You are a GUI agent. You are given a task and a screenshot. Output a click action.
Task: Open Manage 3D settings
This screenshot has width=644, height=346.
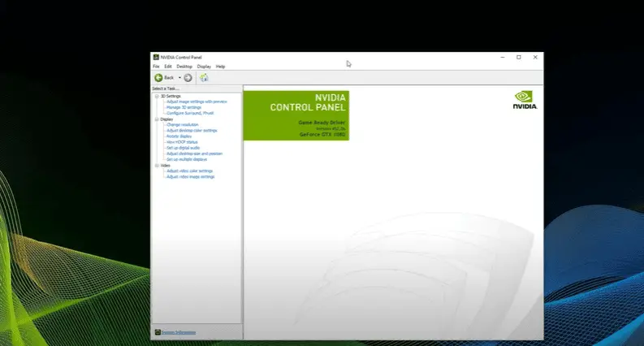pos(184,107)
